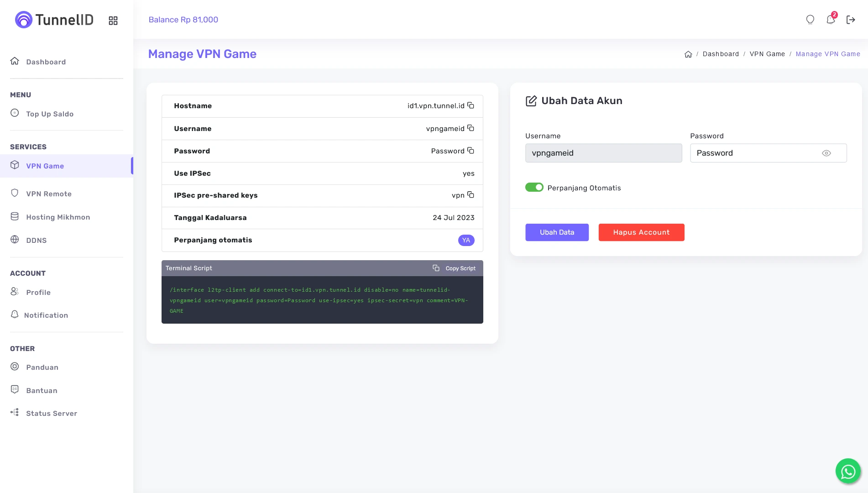Screen dimensions: 868x493
Task: Click the disabled Username field
Action: [603, 153]
